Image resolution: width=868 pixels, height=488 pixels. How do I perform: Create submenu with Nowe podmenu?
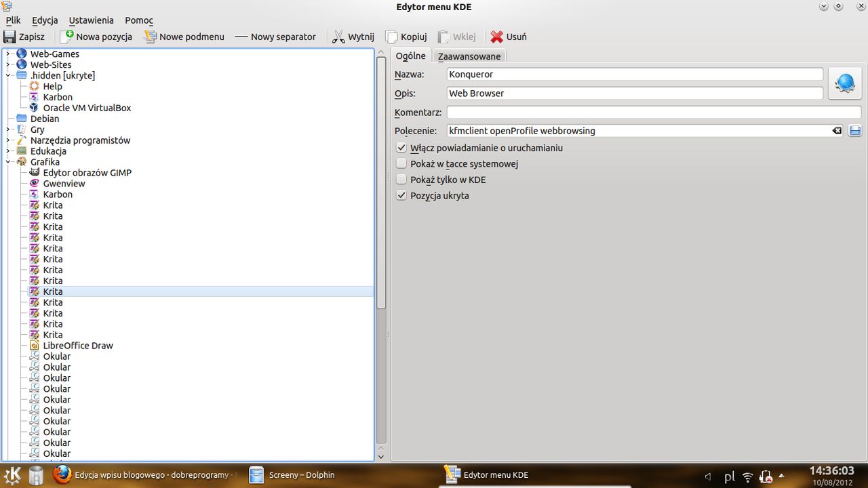coord(184,37)
